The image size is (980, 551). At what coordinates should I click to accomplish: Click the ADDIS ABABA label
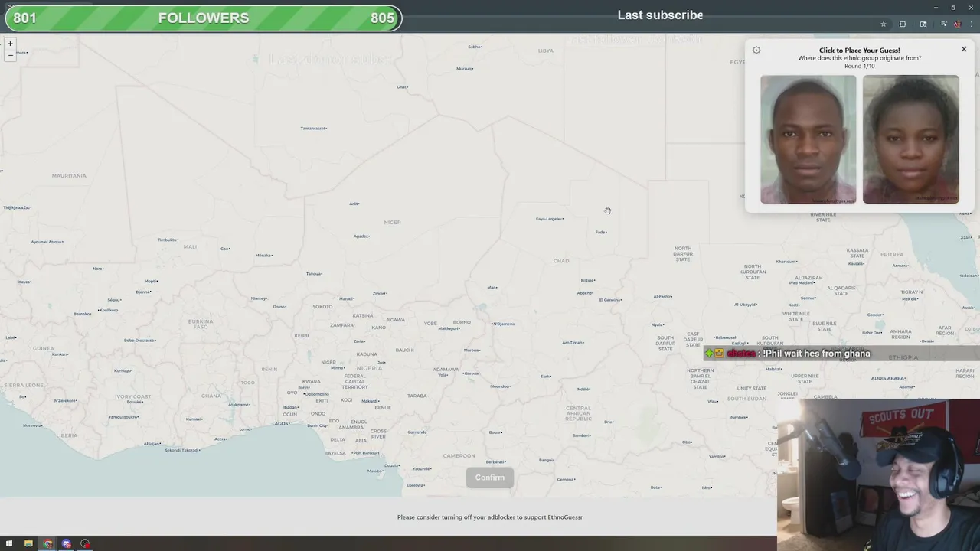point(888,378)
